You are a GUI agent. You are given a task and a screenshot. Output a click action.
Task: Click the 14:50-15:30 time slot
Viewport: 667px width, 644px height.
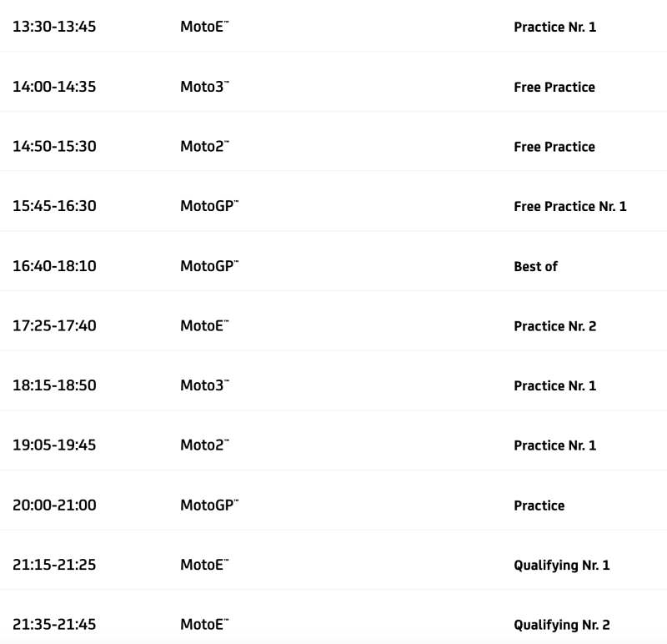(x=54, y=147)
